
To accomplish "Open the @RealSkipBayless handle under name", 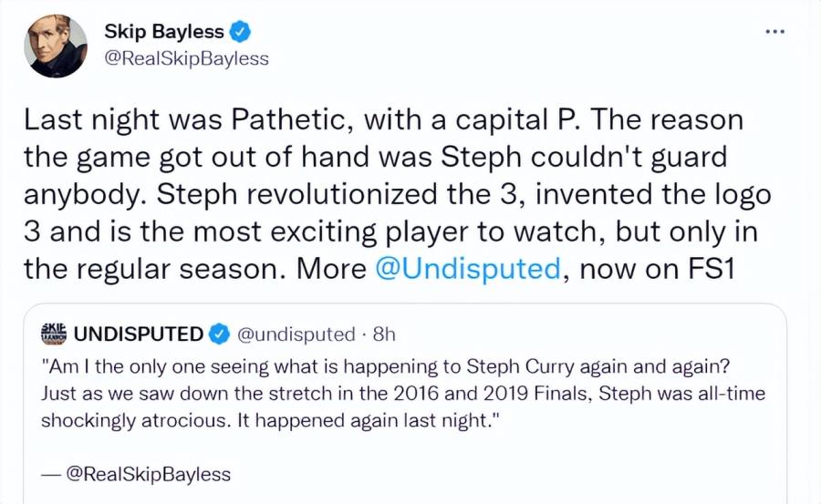I will (186, 58).
